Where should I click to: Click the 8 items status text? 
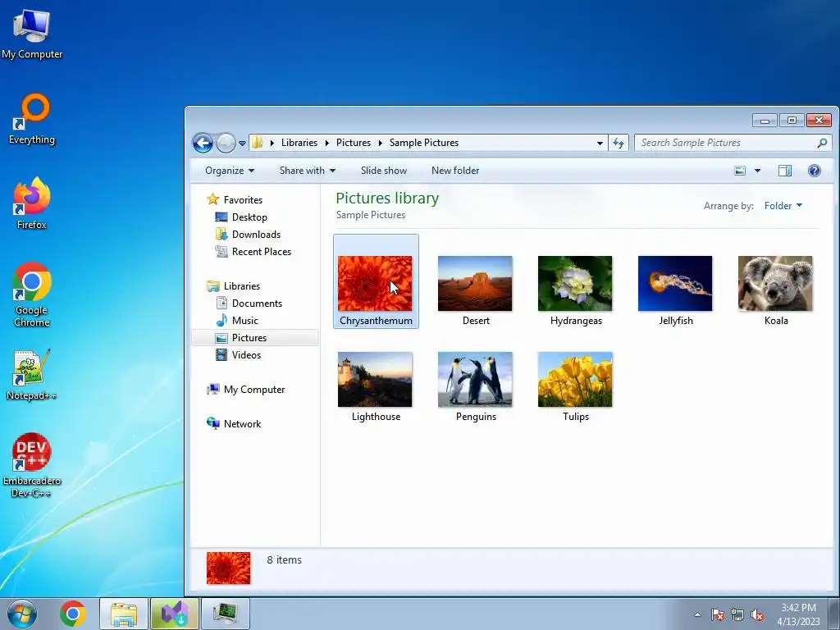pos(285,559)
